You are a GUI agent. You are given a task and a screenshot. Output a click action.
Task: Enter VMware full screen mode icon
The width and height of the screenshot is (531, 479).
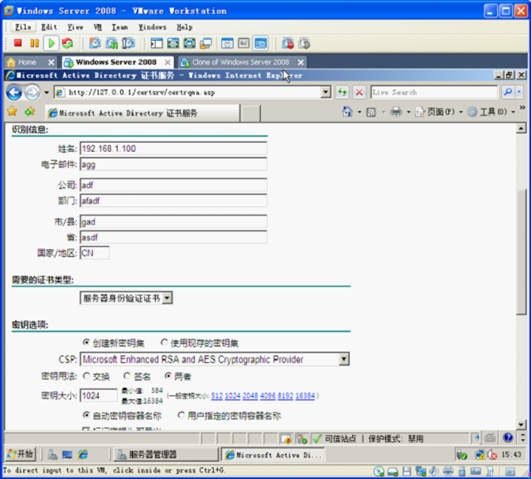tap(190, 43)
